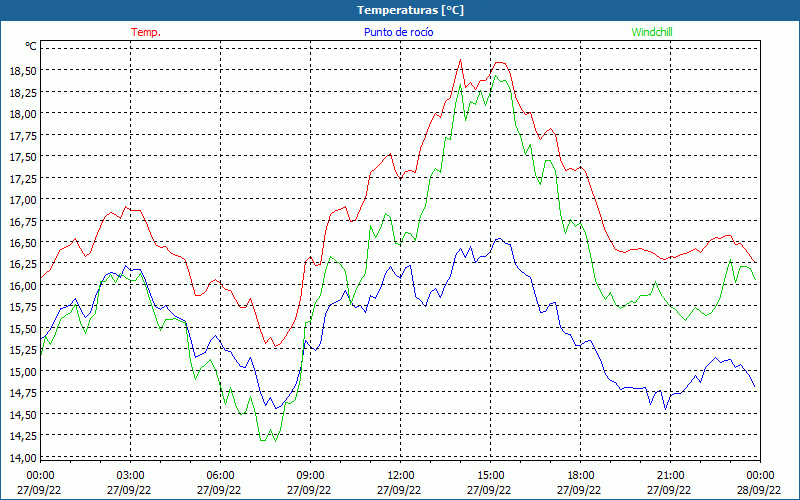
Task: Click the 17,25 y-axis value
Action: pyautogui.click(x=23, y=178)
